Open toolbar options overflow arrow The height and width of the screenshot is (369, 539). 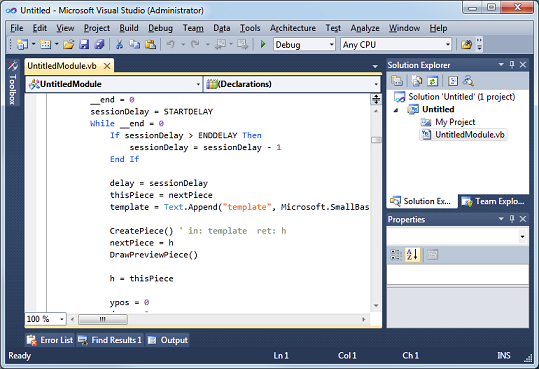tap(479, 45)
